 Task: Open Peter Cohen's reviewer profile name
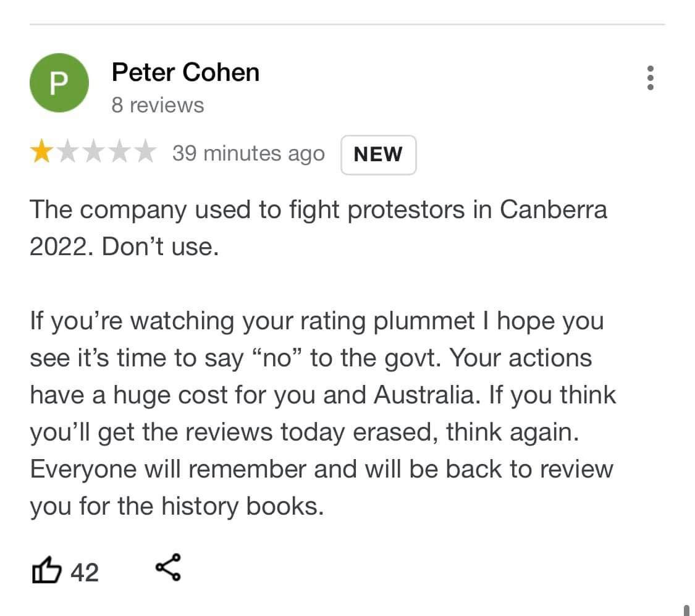(185, 72)
